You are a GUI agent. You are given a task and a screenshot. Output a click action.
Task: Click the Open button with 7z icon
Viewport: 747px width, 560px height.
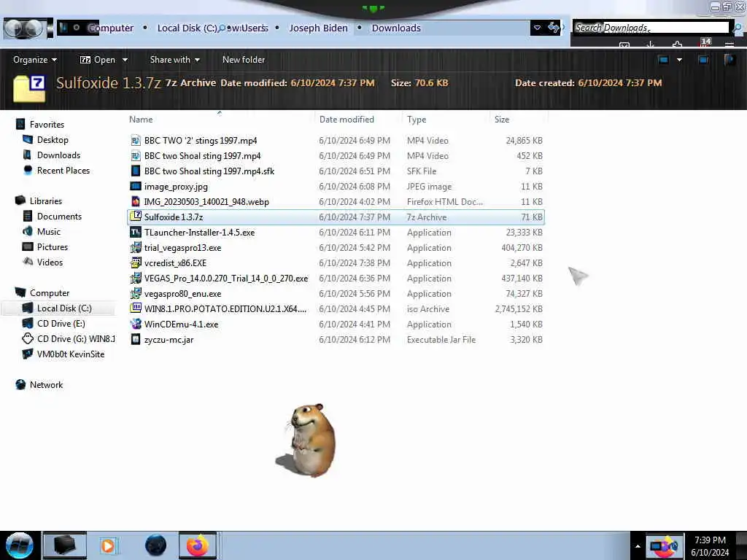coord(98,60)
